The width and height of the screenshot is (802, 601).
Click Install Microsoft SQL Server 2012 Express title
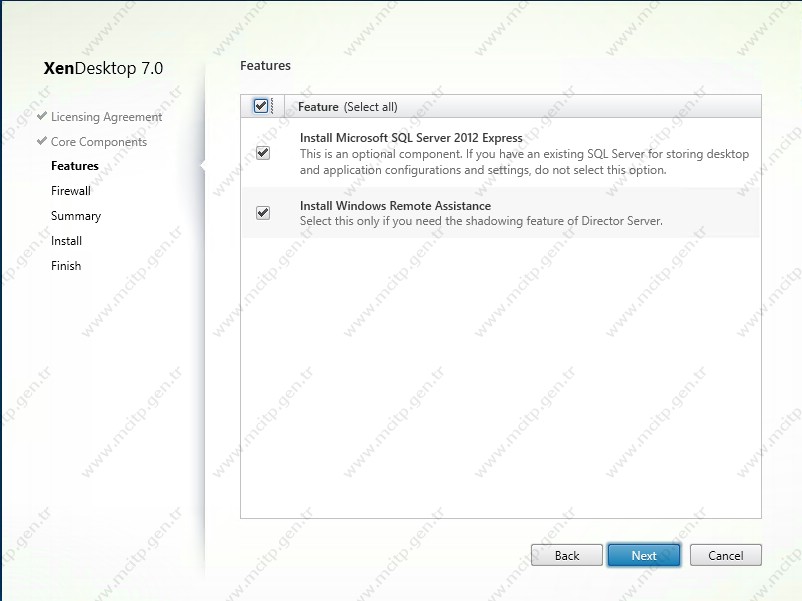coord(411,138)
